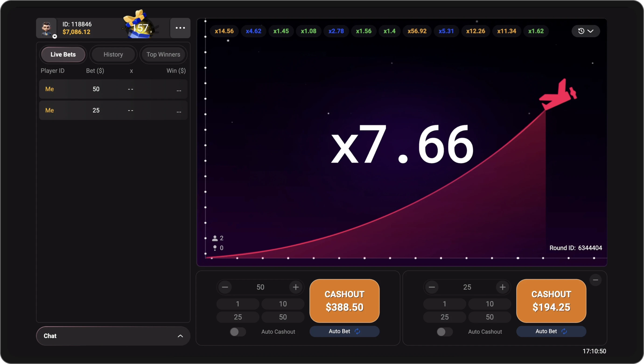Switch to the History tab
The image size is (644, 364).
[113, 55]
